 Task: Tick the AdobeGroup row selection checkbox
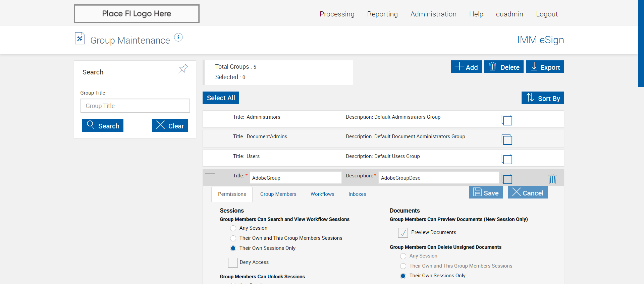point(210,178)
